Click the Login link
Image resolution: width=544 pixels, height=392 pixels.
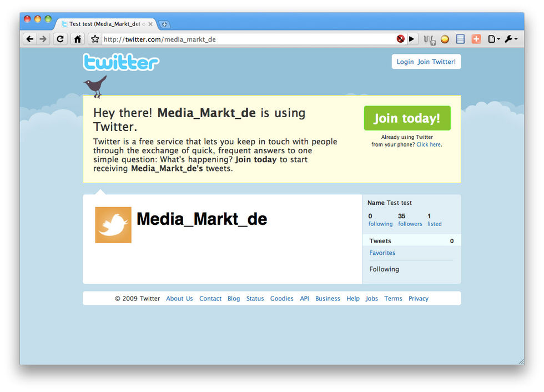tap(405, 62)
